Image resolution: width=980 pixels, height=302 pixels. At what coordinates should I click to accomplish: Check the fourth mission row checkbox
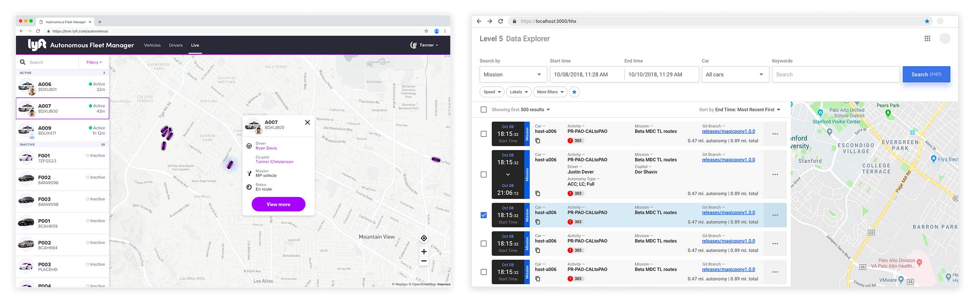click(x=484, y=244)
